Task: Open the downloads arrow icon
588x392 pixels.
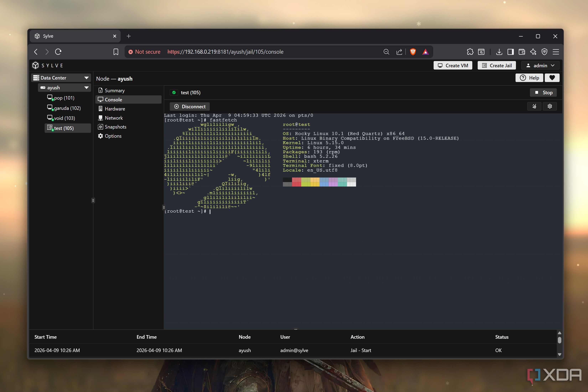Action: [x=499, y=52]
